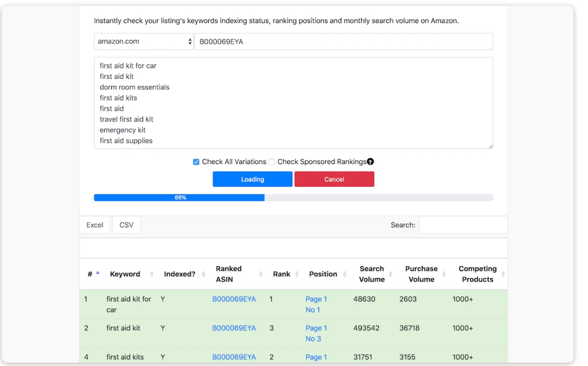Screen dimensions: 588x366
Task: Export results with CSV button
Action: click(x=126, y=225)
